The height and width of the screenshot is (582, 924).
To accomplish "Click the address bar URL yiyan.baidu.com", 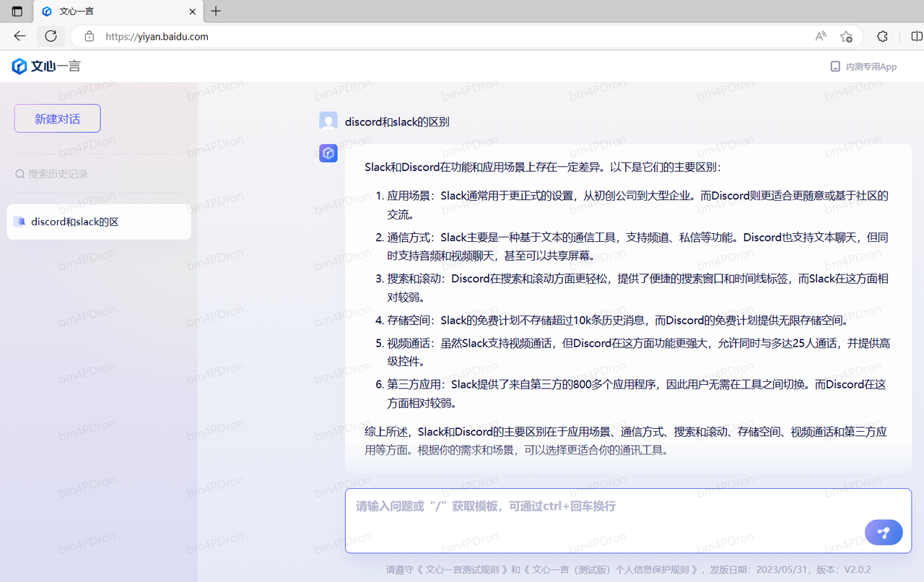I will coord(157,36).
